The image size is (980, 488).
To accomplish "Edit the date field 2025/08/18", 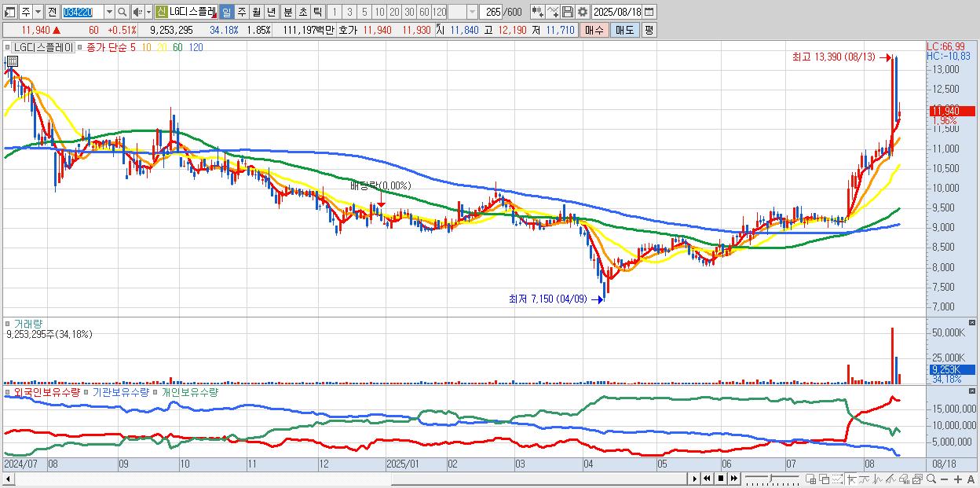I will click(x=616, y=13).
